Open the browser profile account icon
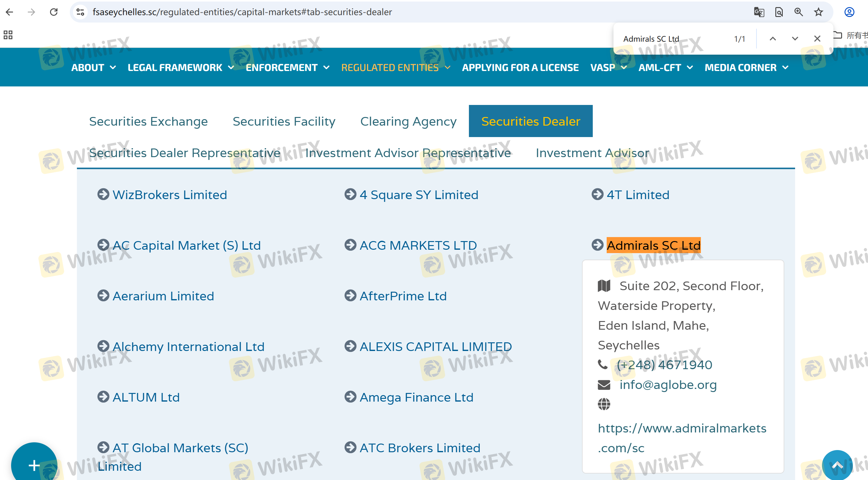This screenshot has height=480, width=868. pos(849,12)
